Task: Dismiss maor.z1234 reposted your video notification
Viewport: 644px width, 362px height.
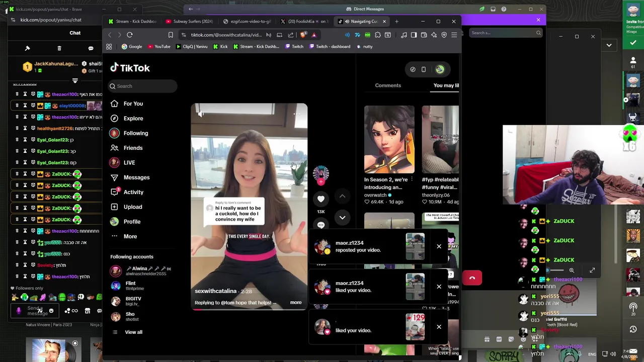Action: click(439, 246)
